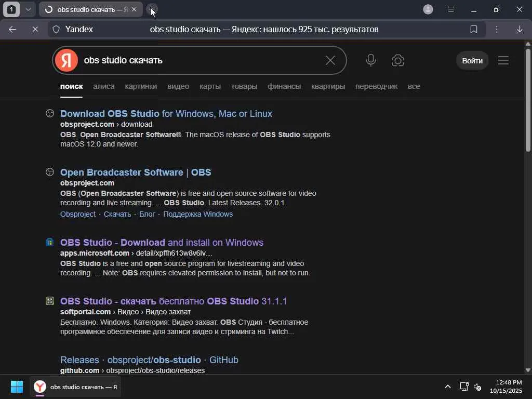Click OBS favicon beside Open Broadcaster Software
The width and height of the screenshot is (532, 399).
pyautogui.click(x=50, y=172)
